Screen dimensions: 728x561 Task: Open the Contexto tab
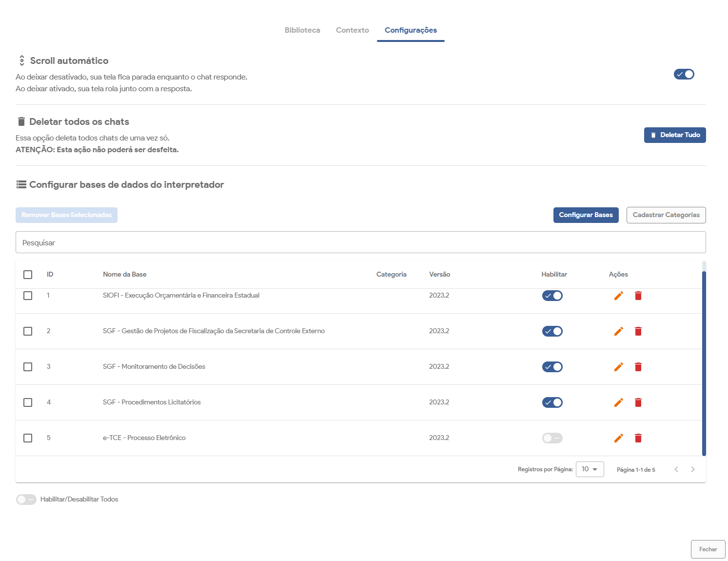352,30
